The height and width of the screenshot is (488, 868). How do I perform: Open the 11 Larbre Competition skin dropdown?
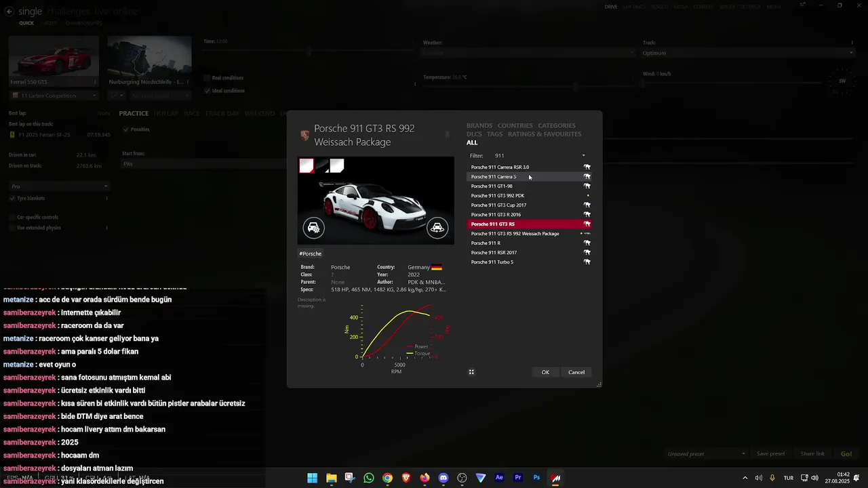coord(54,96)
